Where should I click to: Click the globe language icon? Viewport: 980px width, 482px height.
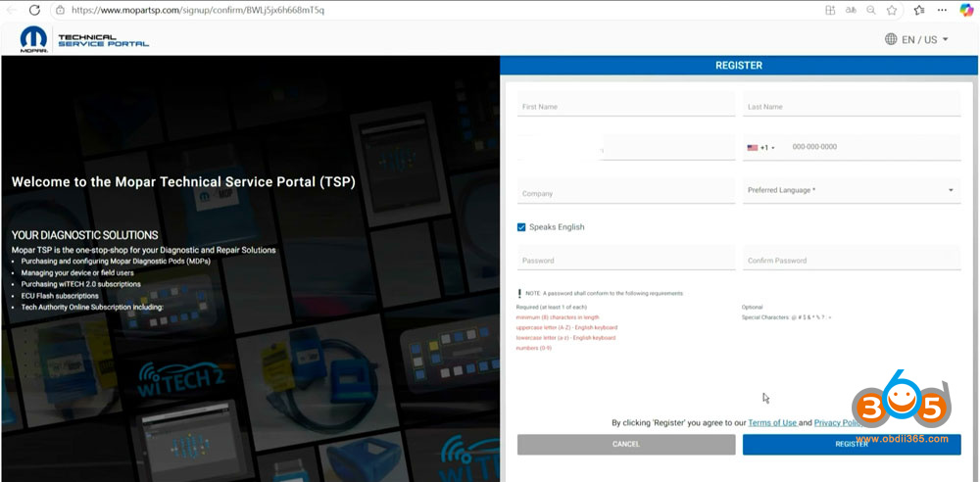click(x=891, y=39)
